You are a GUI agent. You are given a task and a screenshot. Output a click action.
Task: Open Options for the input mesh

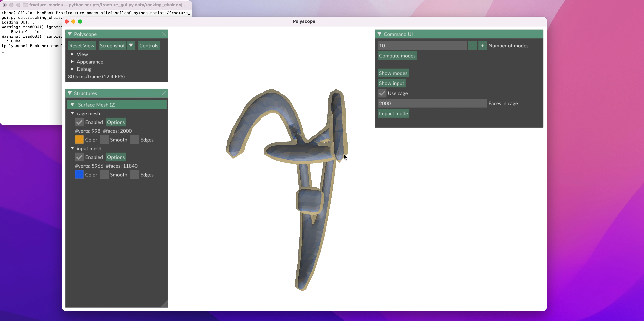point(116,157)
